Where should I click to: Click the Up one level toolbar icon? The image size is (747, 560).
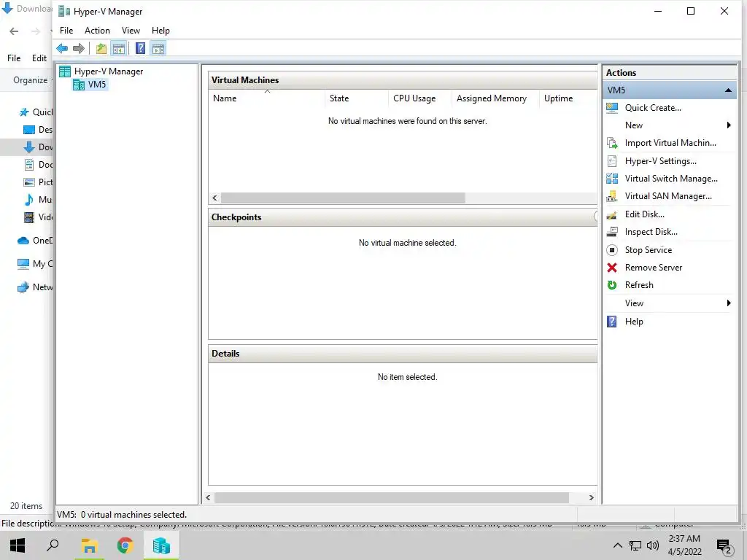pyautogui.click(x=101, y=48)
